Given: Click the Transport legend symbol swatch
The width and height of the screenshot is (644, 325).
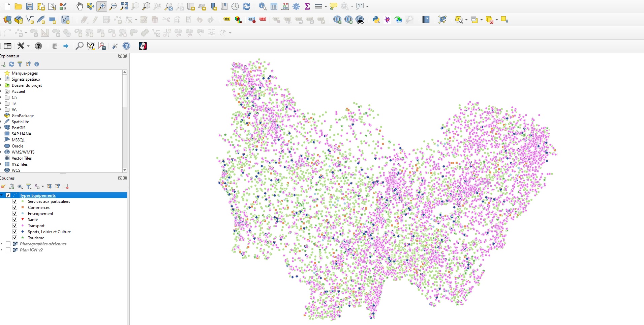Looking at the screenshot, I should [23, 225].
